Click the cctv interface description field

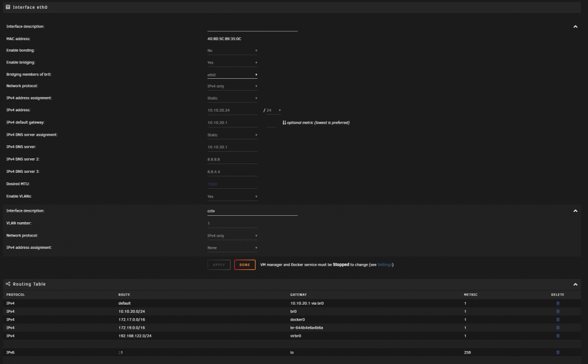pos(252,211)
